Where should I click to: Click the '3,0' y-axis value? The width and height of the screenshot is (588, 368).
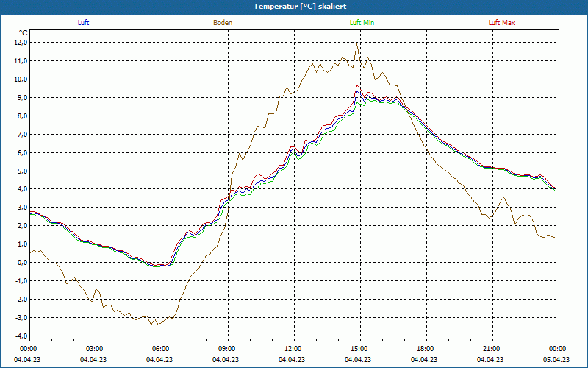22,208
